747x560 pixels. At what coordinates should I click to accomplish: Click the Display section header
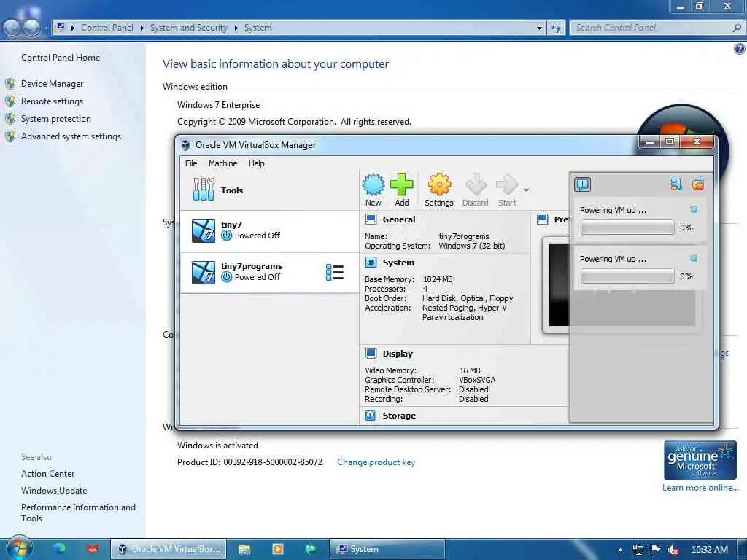pyautogui.click(x=398, y=354)
